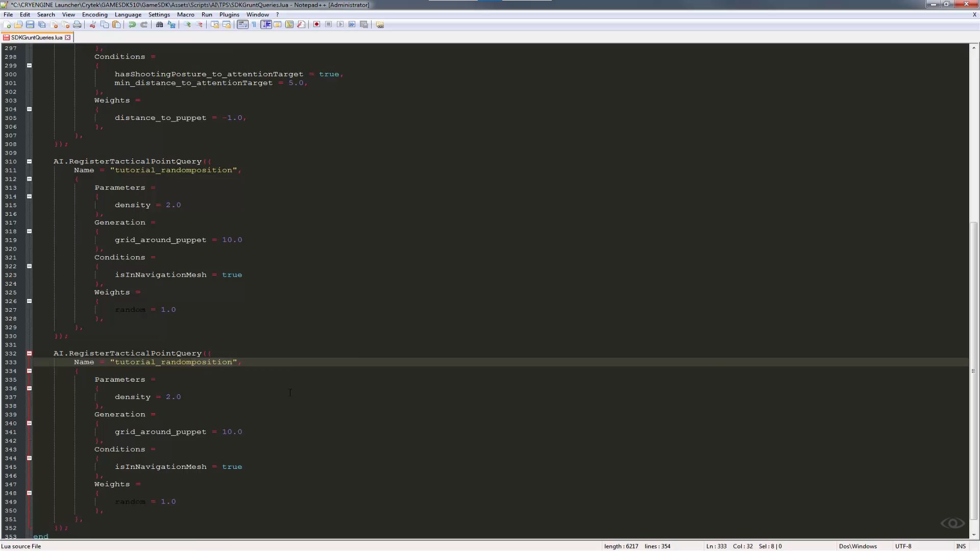Click the Print toolbar icon
This screenshot has width=980, height=551.
(77, 24)
